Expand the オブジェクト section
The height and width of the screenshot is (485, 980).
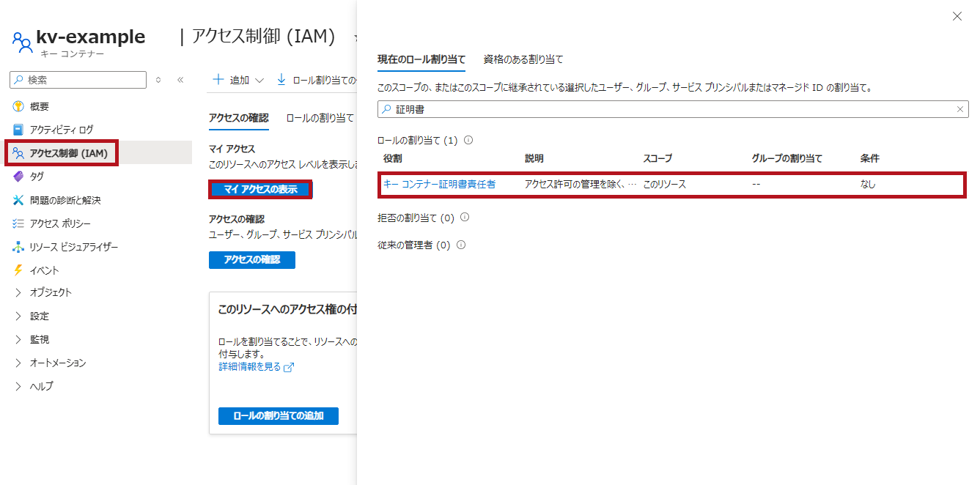click(18, 292)
